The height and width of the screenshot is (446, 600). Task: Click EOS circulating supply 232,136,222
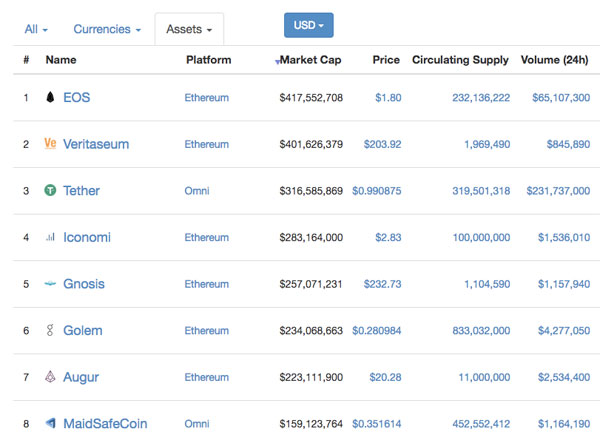[481, 98]
